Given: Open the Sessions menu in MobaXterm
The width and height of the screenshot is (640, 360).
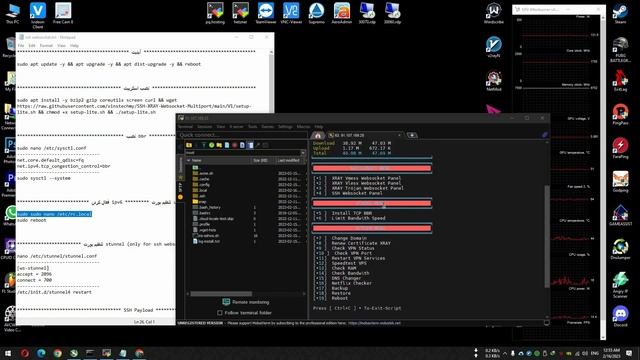Looking at the screenshot, I should click(x=204, y=127).
